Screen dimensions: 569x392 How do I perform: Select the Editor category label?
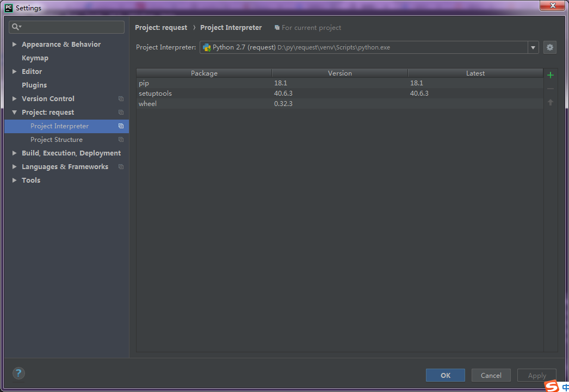point(32,71)
